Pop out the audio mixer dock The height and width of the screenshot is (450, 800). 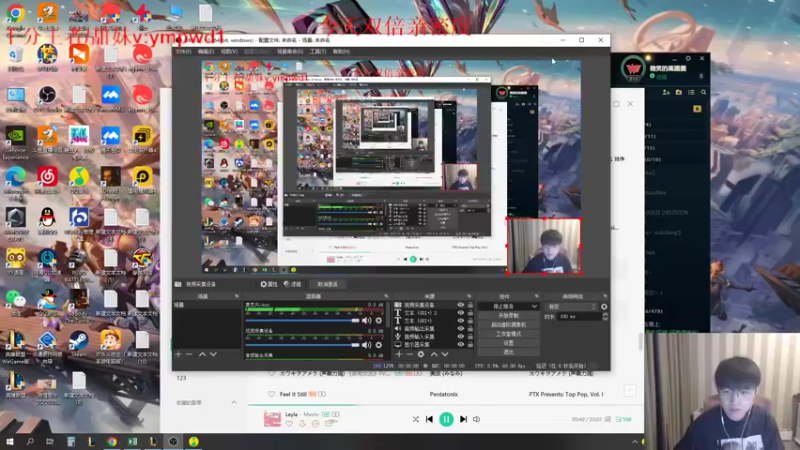click(x=386, y=296)
